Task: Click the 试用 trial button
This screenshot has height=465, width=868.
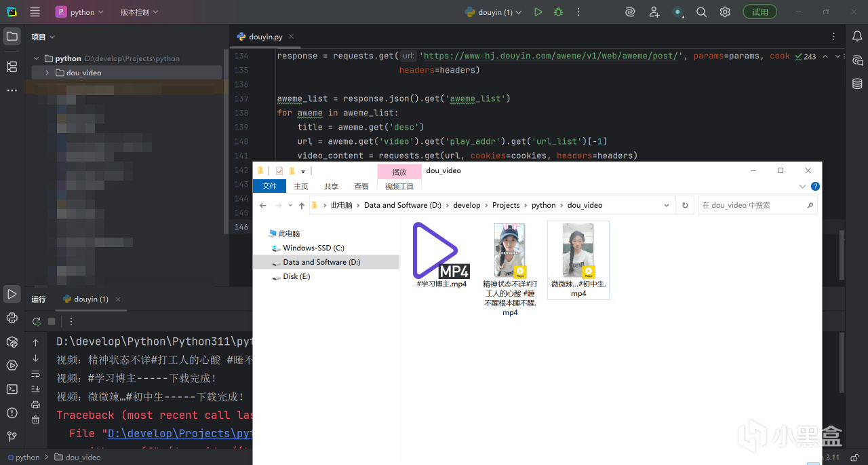Action: [x=760, y=12]
